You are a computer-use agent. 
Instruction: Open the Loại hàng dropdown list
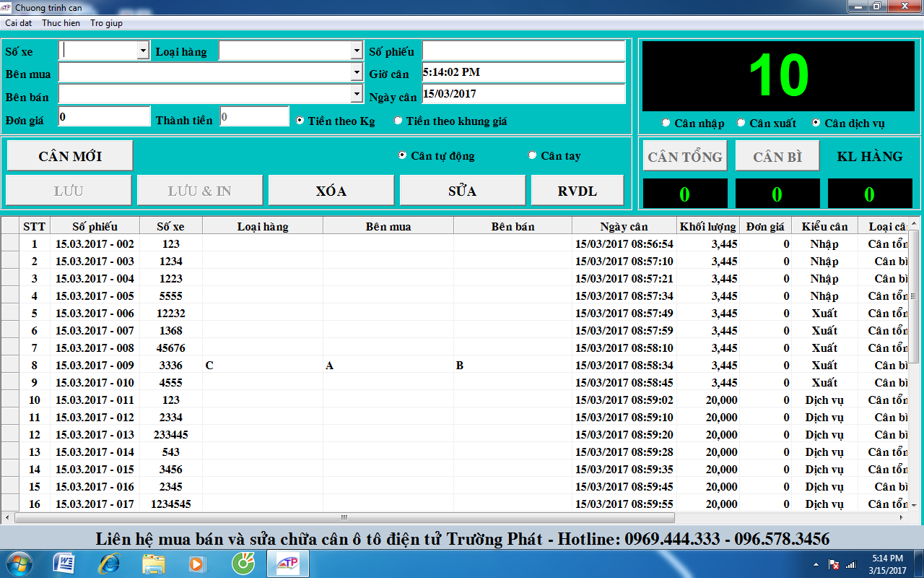coord(357,51)
